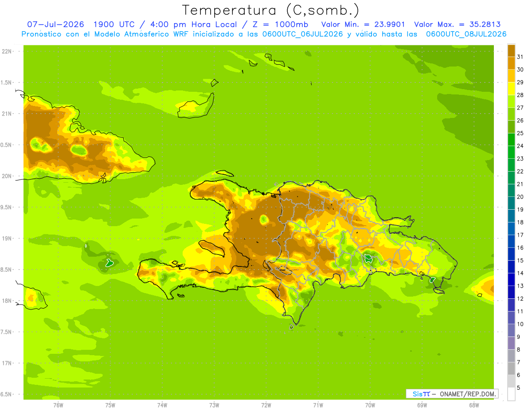Click the "Temperatura (C,somb.)" chart title
The image size is (532, 411).
click(270, 10)
